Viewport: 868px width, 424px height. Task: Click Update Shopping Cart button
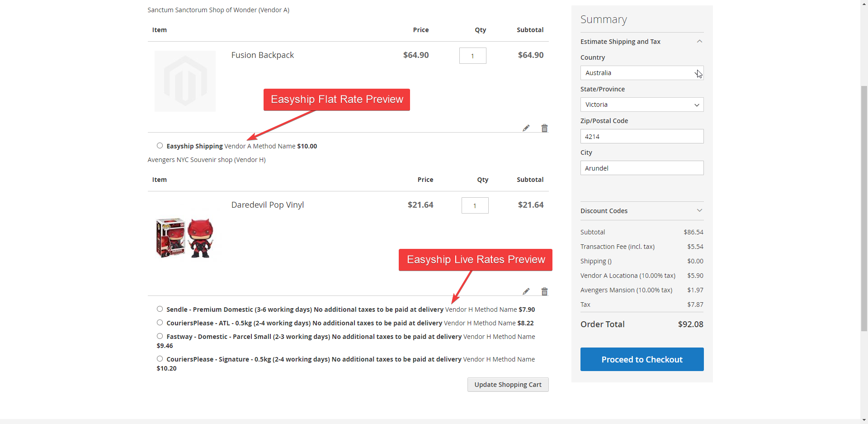tap(508, 385)
